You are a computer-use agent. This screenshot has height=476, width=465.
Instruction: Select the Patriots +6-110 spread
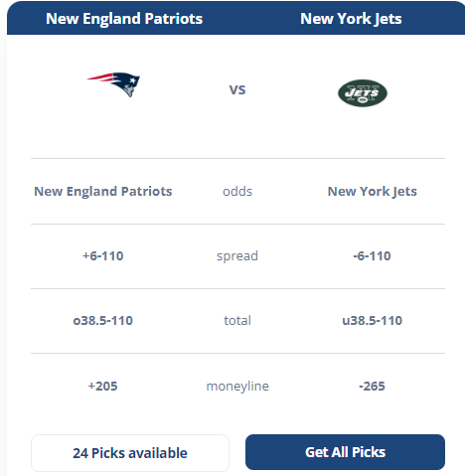pyautogui.click(x=103, y=256)
